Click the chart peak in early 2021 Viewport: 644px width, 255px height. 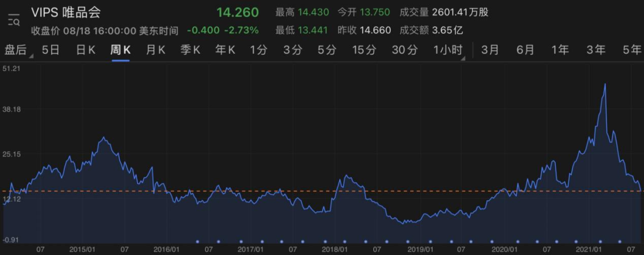click(605, 84)
